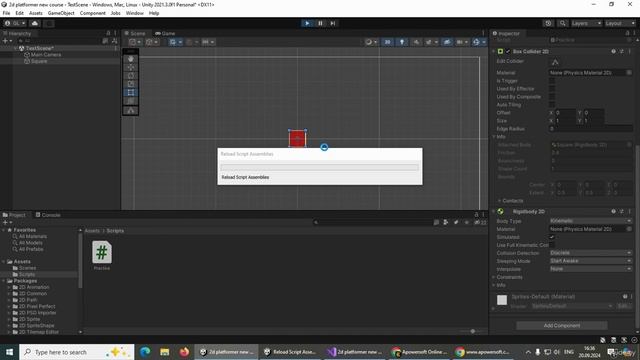640x360 pixels.
Task: Open the Window menu
Action: click(x=135, y=13)
